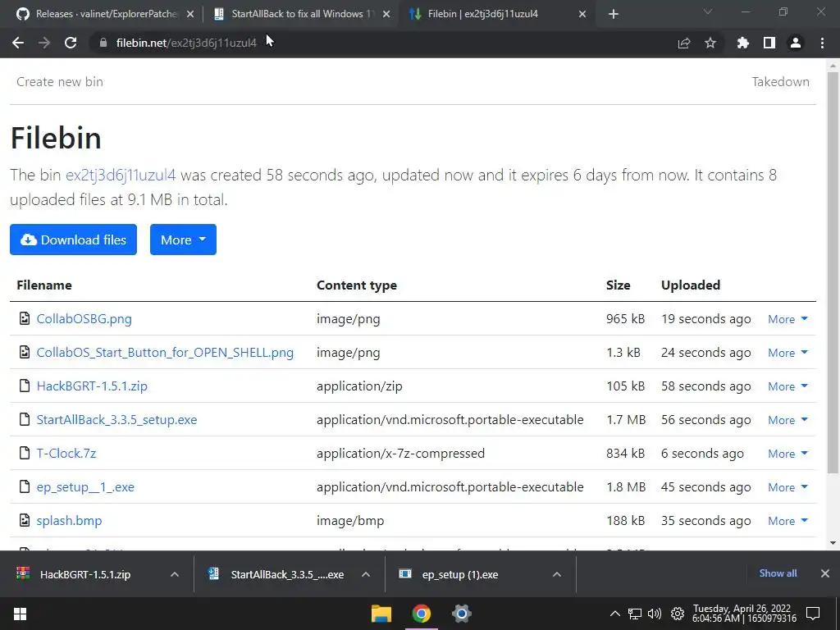Open More menu for CollabOS_Start_Button_for_OPEN_SHELL.png
The width and height of the screenshot is (840, 630).
tap(787, 353)
